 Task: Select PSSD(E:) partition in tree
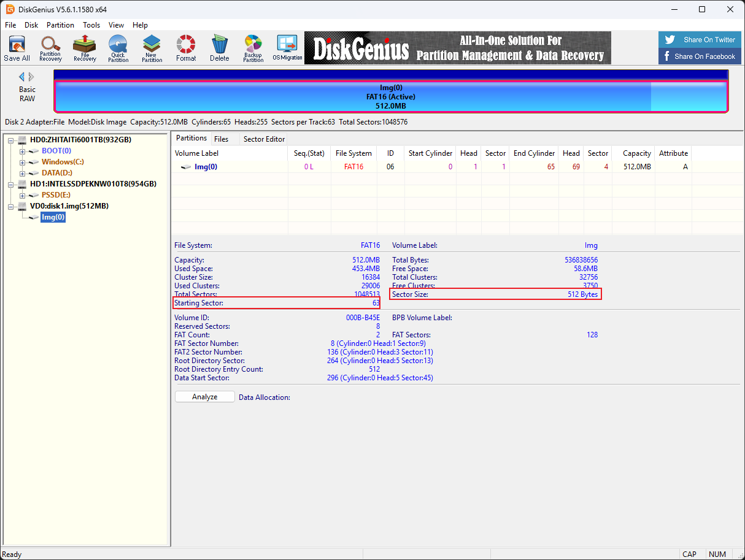(x=56, y=195)
